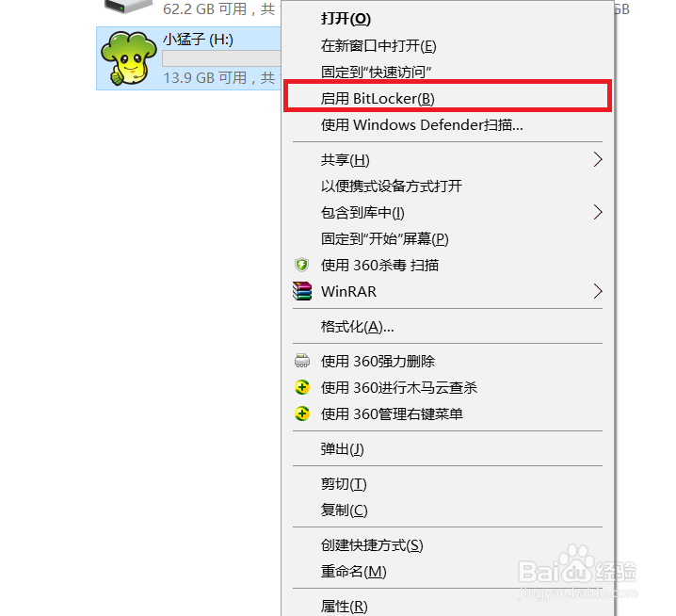676x616 pixels.
Task: Click the 360 antivirus shield icon
Action: (x=302, y=265)
